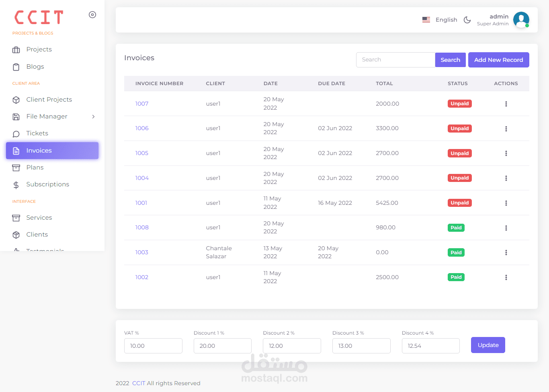Click the Projects briefcase icon in sidebar
This screenshot has height=392, width=549.
16,50
